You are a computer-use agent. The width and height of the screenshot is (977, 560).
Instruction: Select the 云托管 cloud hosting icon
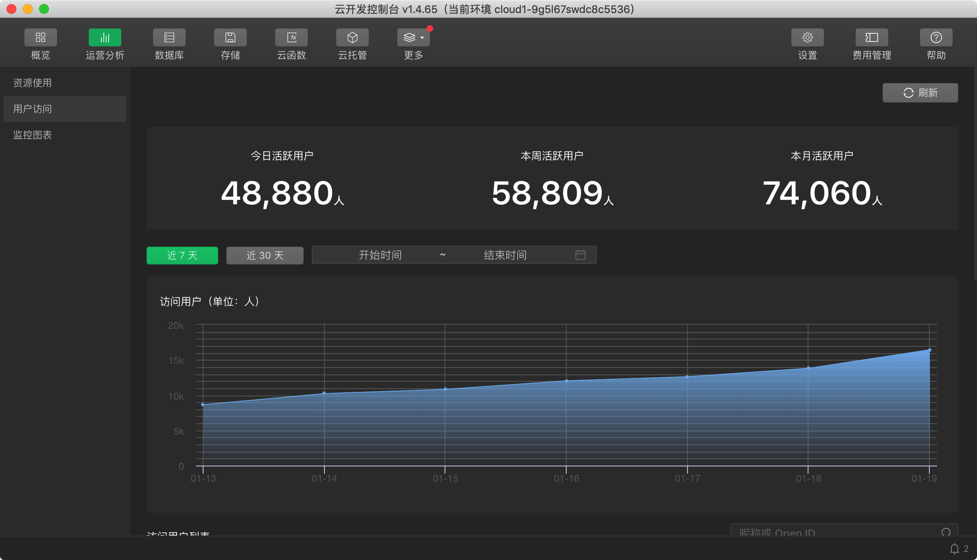tap(352, 38)
